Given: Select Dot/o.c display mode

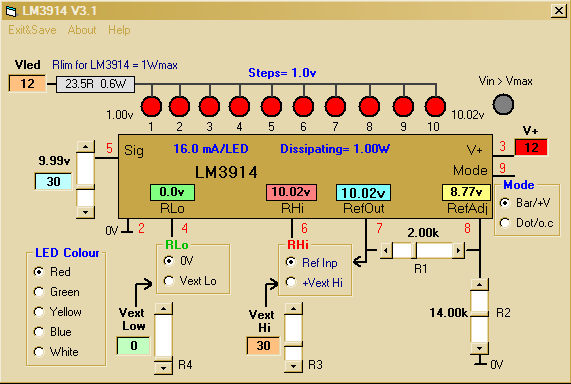Looking at the screenshot, I should click(x=527, y=223).
